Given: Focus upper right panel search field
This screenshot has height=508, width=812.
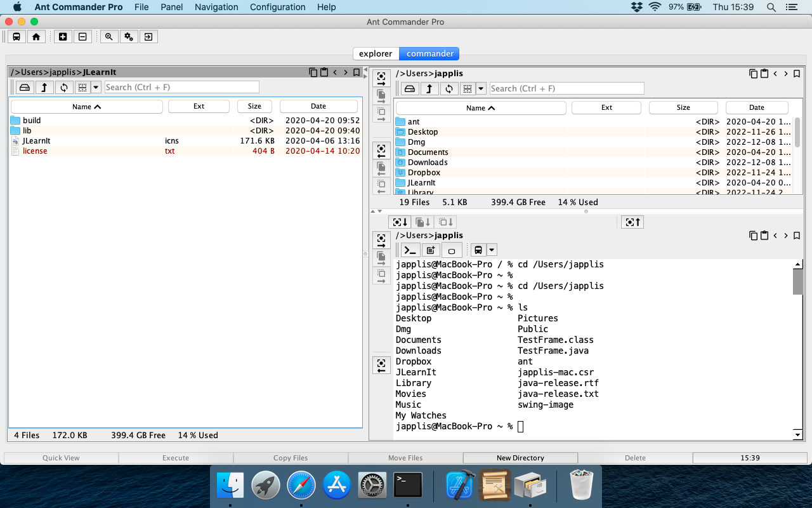Looking at the screenshot, I should [567, 89].
